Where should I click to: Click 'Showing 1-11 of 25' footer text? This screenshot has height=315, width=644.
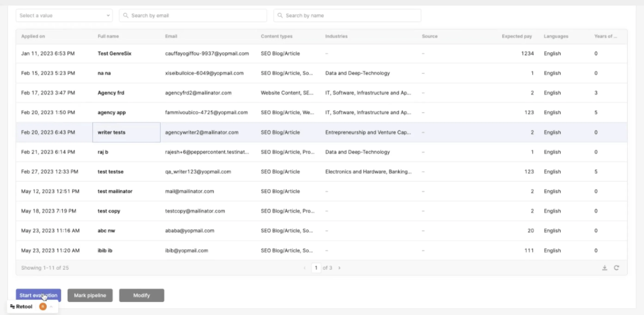45,268
